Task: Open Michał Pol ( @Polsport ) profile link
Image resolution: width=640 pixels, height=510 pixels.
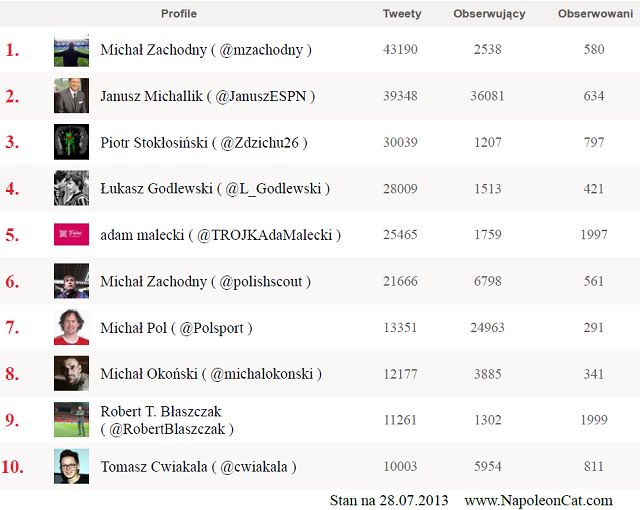Action: 176,328
